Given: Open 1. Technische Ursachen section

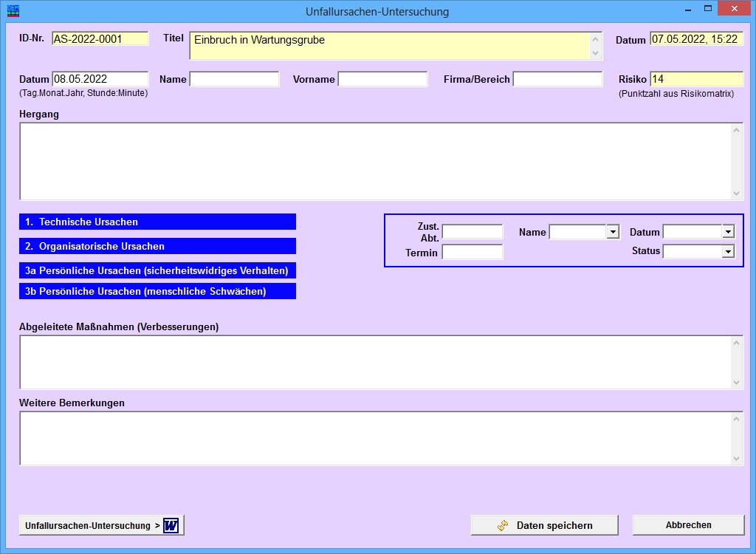Looking at the screenshot, I should pyautogui.click(x=158, y=222).
